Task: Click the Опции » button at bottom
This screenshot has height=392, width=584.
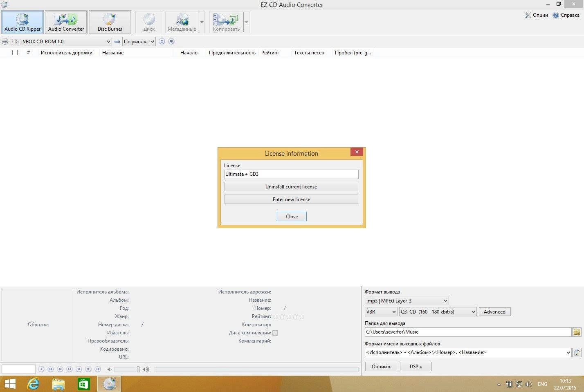Action: [x=381, y=366]
